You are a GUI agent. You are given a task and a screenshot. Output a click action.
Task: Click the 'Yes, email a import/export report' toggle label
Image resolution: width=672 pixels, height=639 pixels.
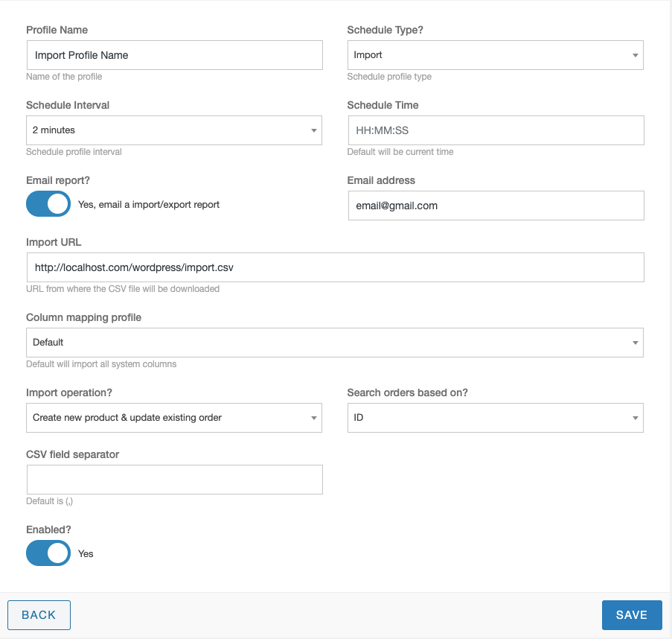[x=149, y=205]
